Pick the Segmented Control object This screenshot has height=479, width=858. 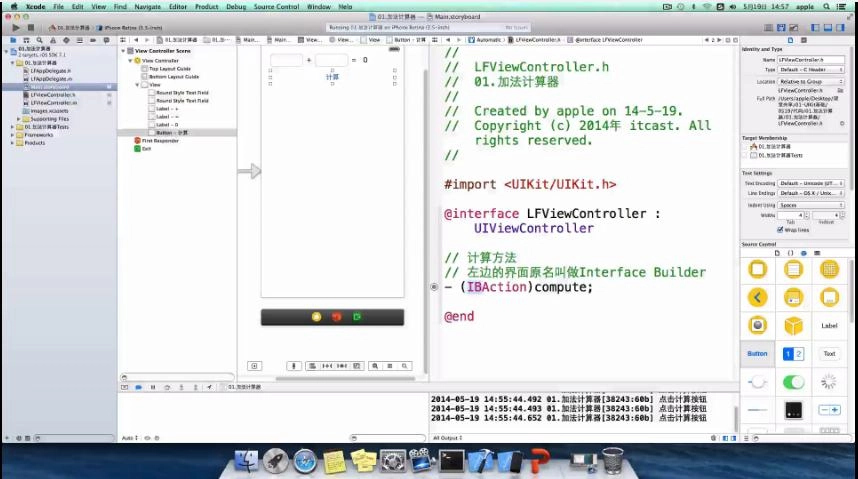[x=793, y=354]
